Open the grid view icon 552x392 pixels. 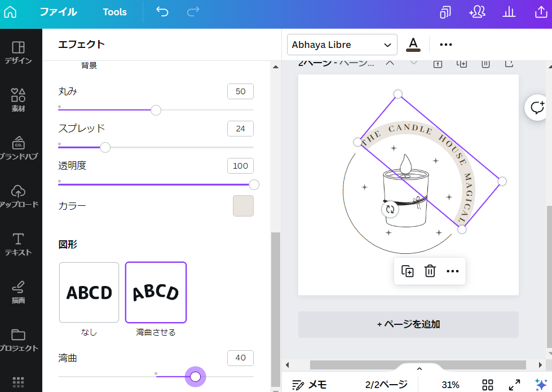click(488, 385)
